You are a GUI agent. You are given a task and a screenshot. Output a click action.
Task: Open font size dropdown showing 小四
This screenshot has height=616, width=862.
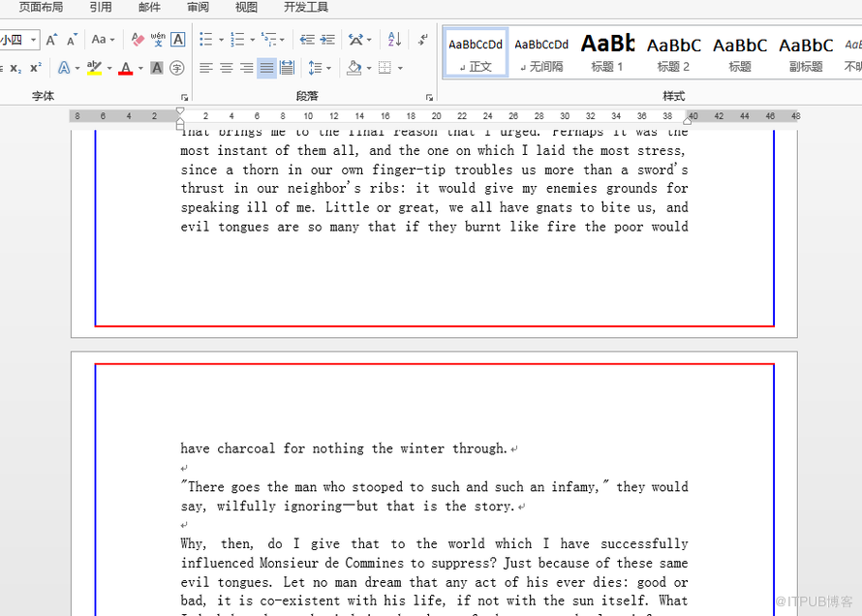pos(34,40)
